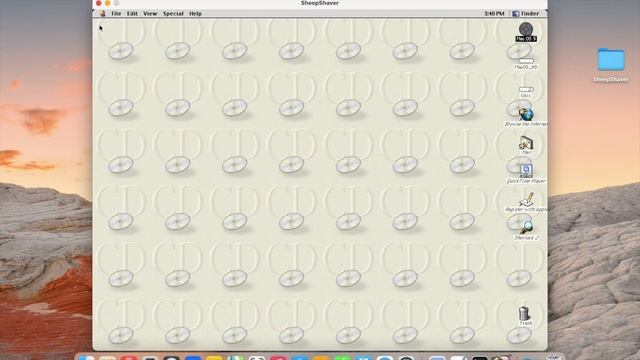
Task: Open the Special menu
Action: (173, 13)
